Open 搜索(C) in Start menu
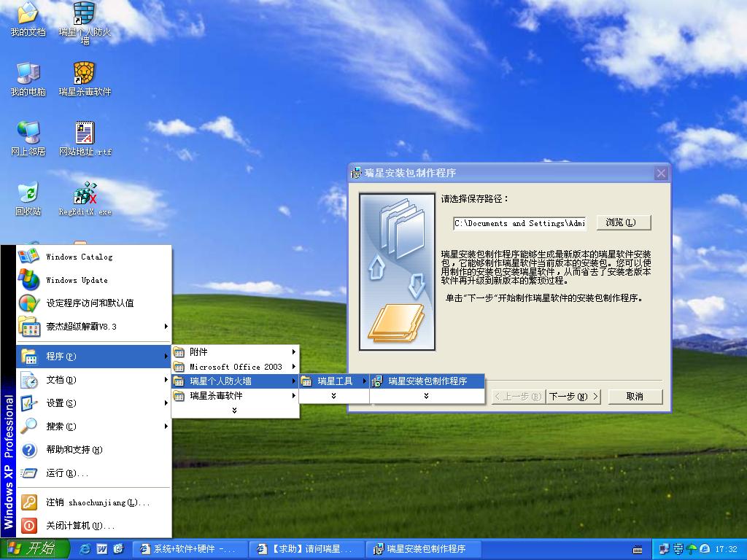 click(x=94, y=426)
